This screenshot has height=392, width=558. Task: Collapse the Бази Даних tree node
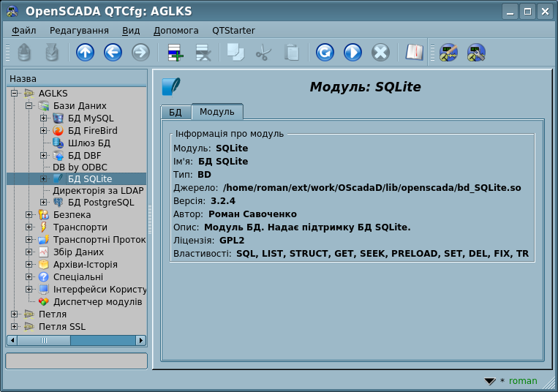tap(29, 105)
